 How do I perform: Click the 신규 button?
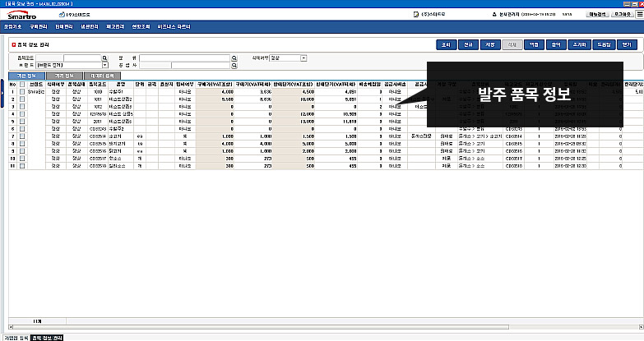point(468,44)
